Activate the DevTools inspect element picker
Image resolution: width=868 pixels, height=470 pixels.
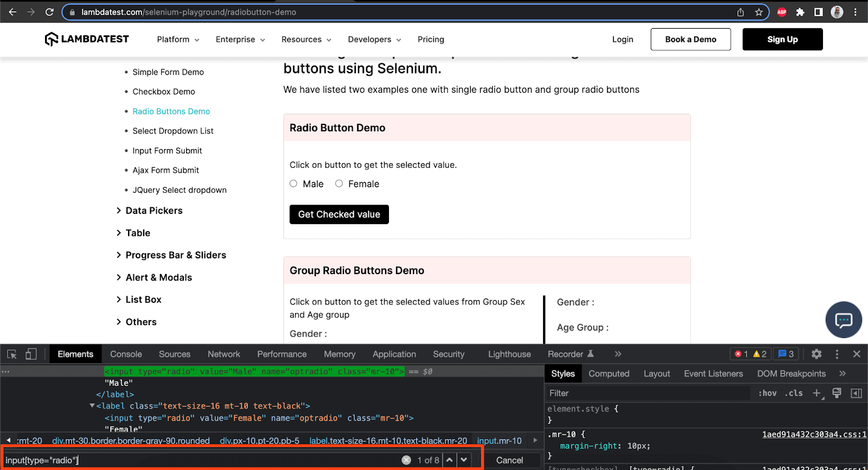pos(12,354)
